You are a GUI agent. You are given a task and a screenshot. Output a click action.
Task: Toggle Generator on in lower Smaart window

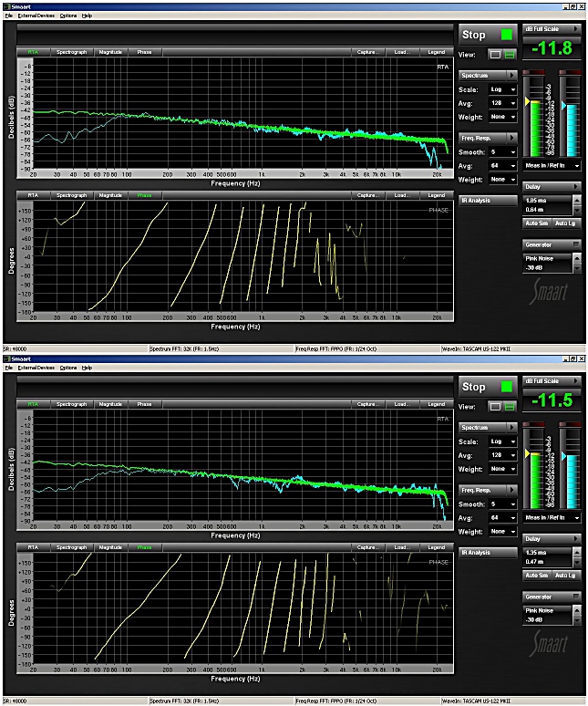pyautogui.click(x=576, y=597)
